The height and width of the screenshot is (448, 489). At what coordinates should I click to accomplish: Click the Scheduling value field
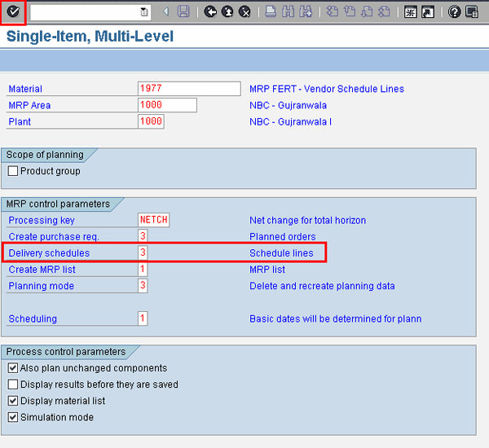point(143,318)
